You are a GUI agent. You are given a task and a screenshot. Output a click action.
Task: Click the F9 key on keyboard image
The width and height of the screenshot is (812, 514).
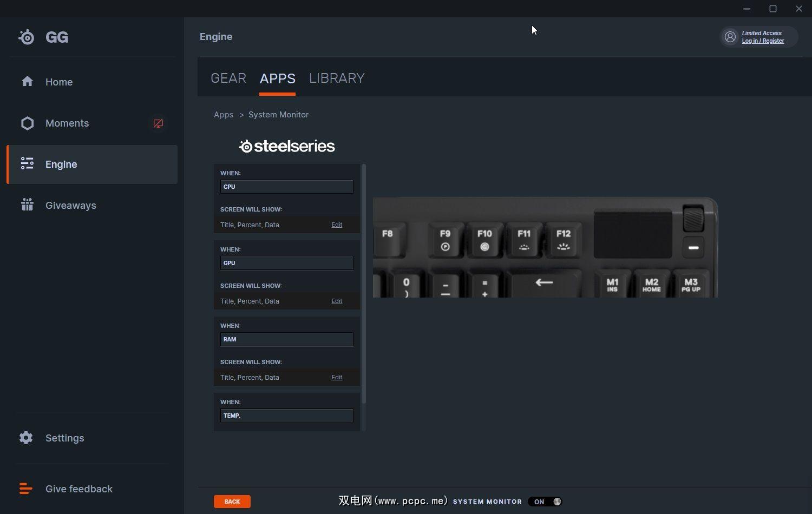[x=445, y=240]
